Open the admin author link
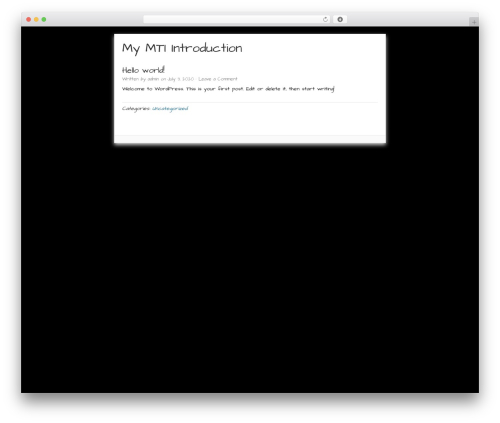Image resolution: width=500 pixels, height=423 pixels. tap(153, 79)
